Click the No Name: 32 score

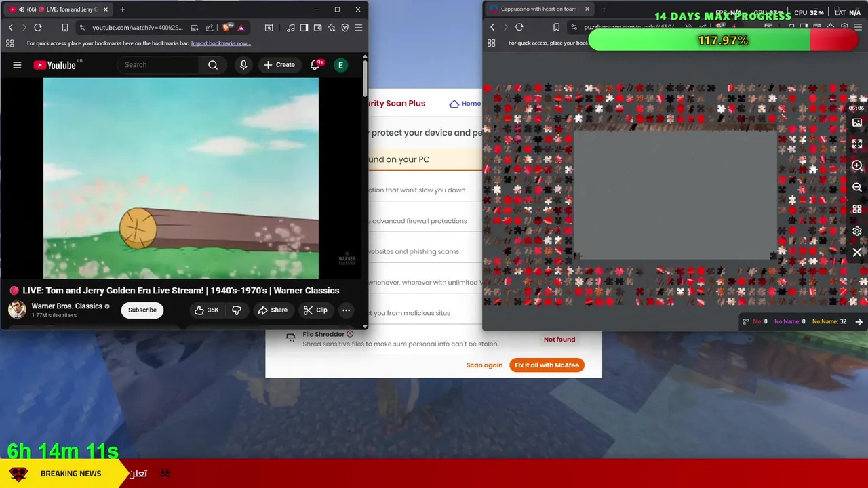[829, 322]
